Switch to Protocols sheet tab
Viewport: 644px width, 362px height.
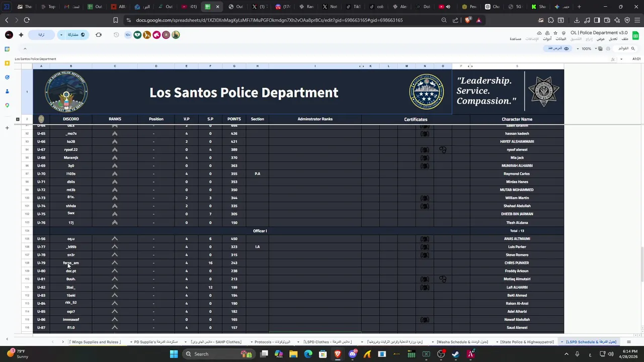click(272, 342)
